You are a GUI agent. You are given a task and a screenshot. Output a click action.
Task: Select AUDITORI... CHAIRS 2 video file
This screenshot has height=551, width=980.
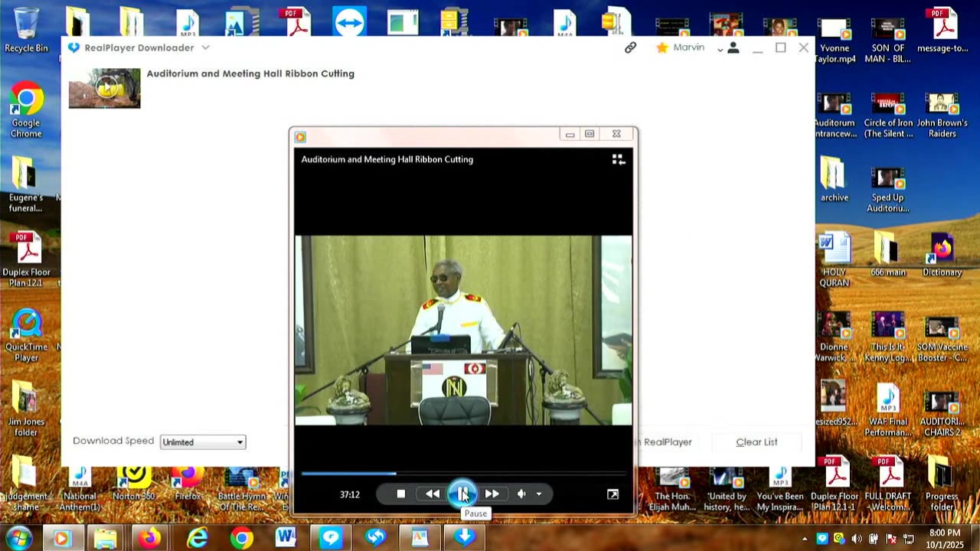tap(942, 413)
